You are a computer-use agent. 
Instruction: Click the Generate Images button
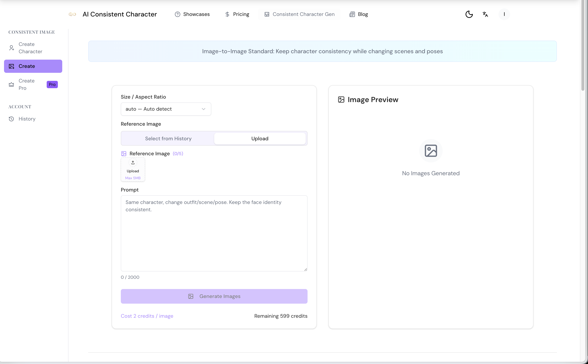click(214, 296)
